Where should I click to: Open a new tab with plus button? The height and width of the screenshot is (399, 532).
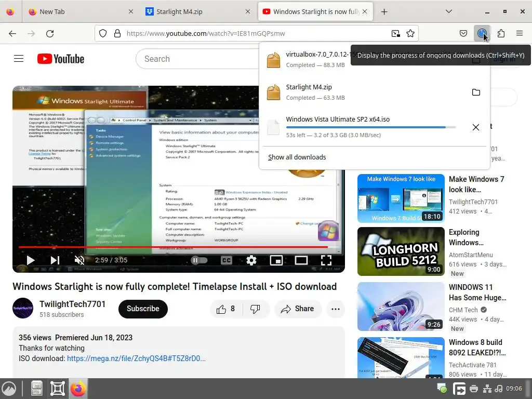pos(384,11)
